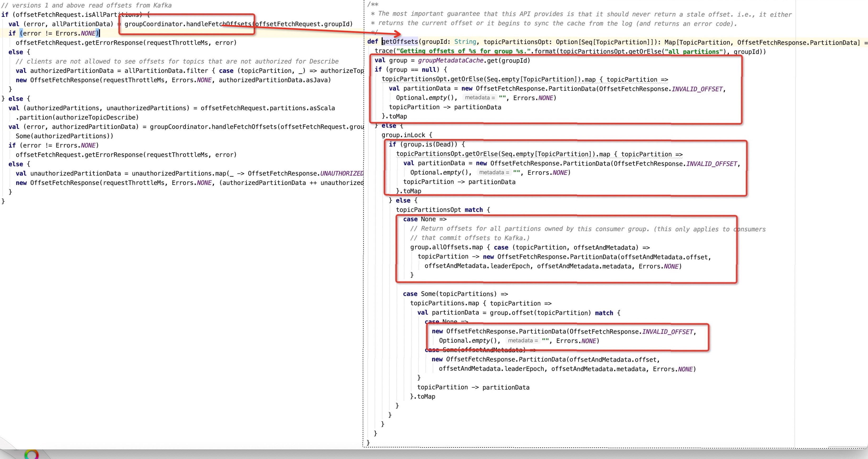
Task: Click the metadata hint after 'if (group == null)'
Action: (480, 98)
